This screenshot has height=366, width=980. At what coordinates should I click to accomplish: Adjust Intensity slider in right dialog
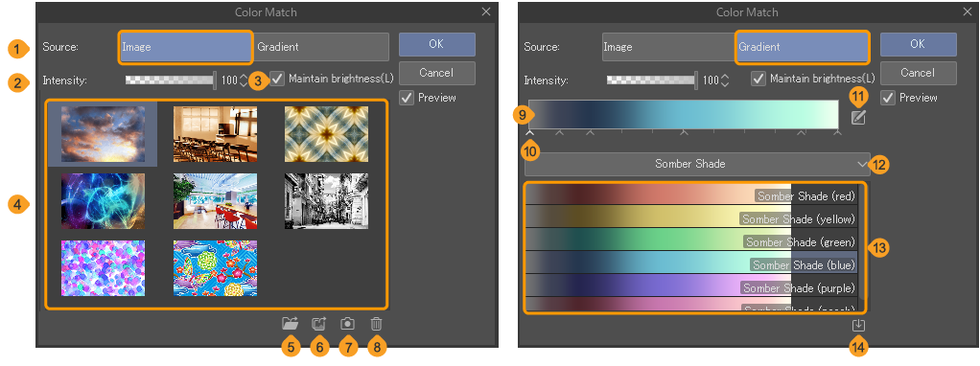[652, 80]
